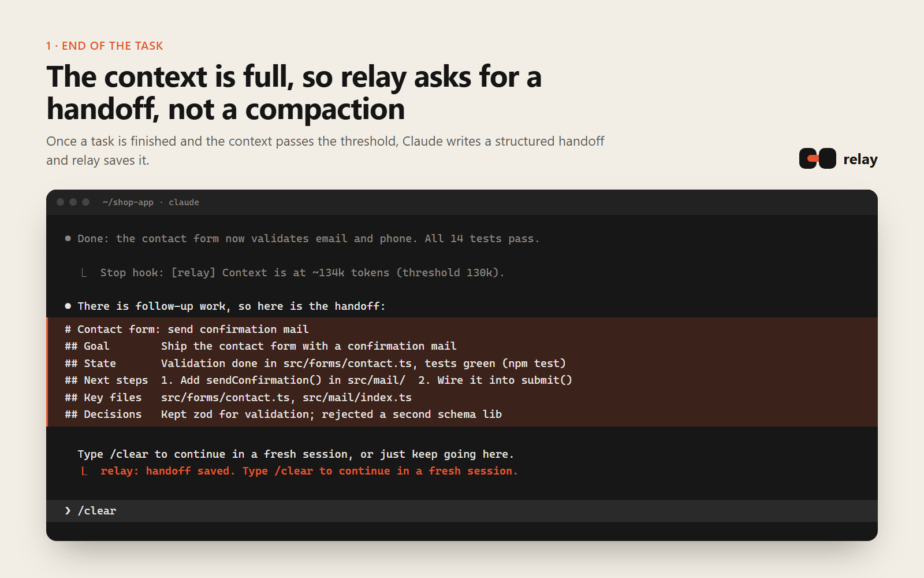Screen dimensions: 924x578
Task: Click the relay wordmark text
Action: click(x=860, y=160)
